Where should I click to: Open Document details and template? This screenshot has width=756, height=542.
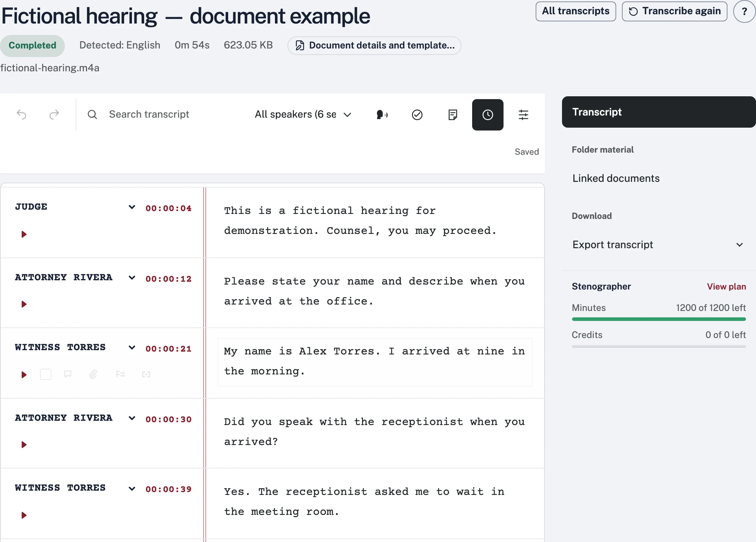click(374, 46)
